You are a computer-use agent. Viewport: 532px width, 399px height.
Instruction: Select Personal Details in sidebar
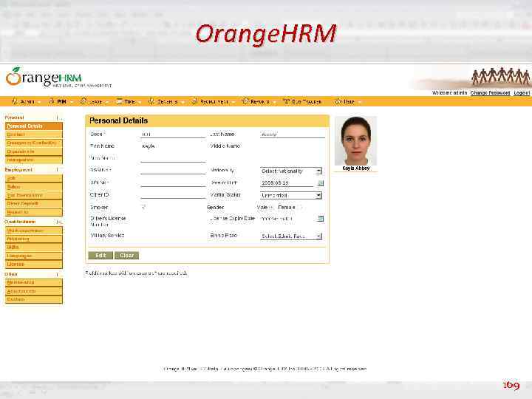(34, 126)
